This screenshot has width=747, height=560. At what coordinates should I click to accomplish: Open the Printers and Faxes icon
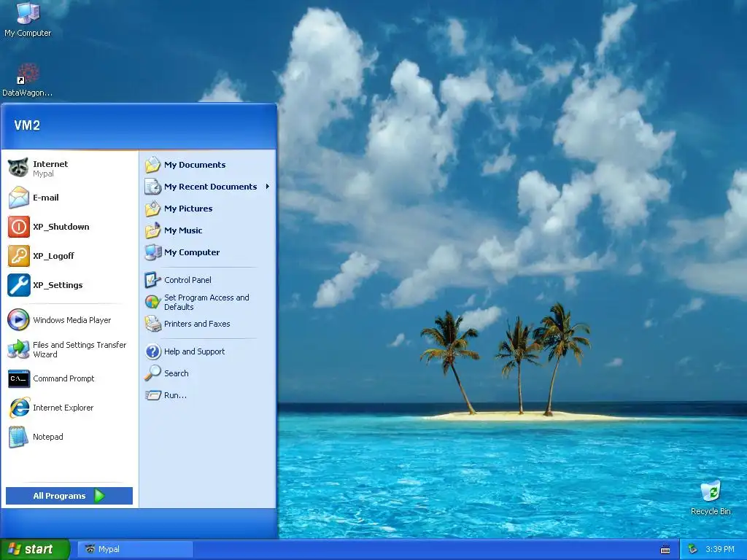tap(153, 324)
